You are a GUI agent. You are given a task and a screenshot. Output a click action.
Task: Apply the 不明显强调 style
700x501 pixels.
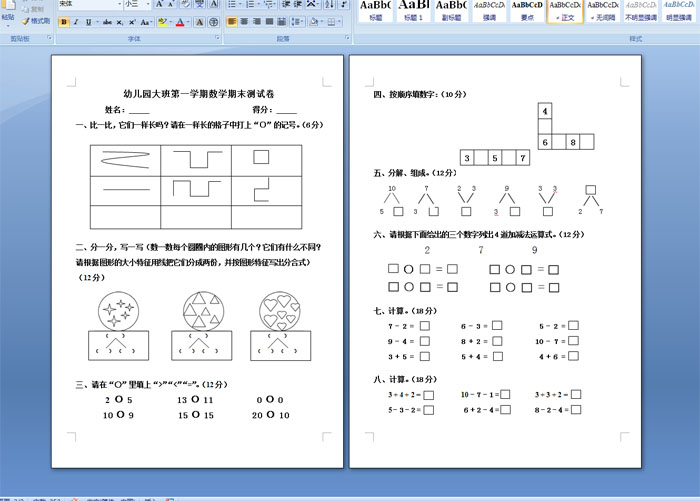coord(641,11)
